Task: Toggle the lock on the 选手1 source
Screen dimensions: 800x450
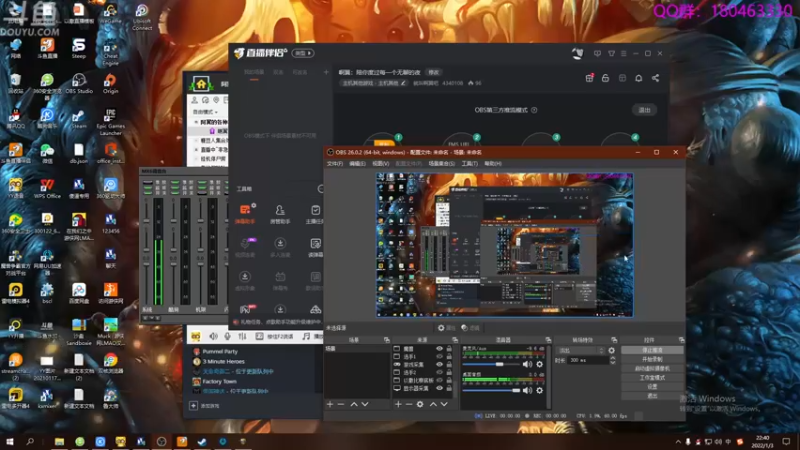Action: click(x=449, y=357)
